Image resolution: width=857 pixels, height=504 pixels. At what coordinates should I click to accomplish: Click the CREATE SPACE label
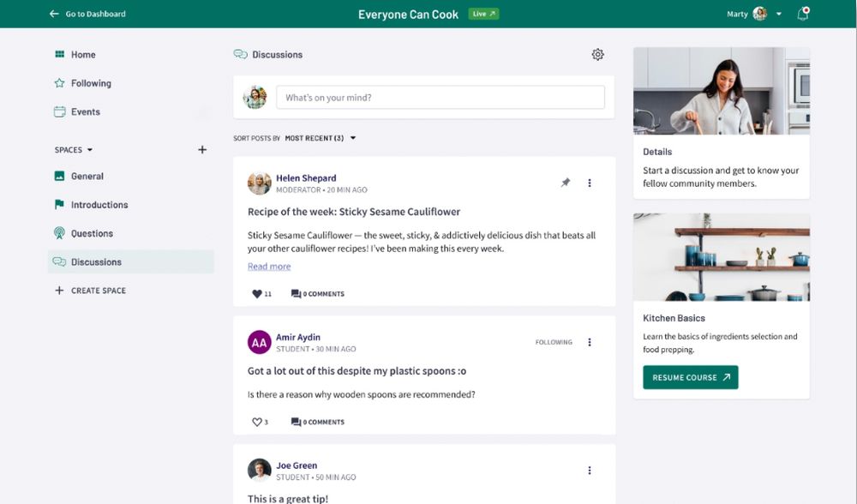point(99,291)
